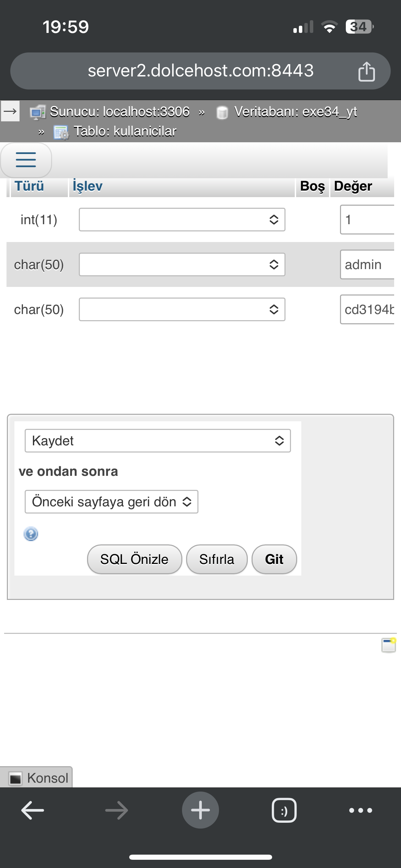Click the navigation panel arrow icon
Screen dimensions: 401x868
(10, 111)
